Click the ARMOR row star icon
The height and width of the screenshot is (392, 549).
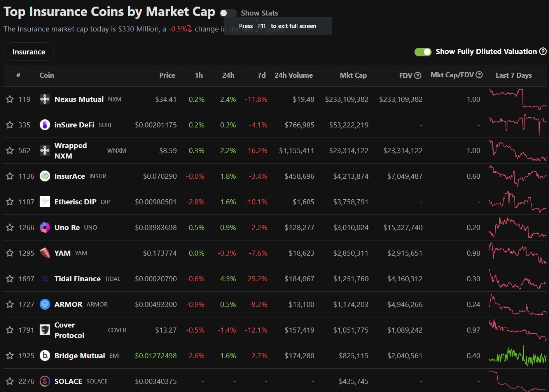click(x=10, y=305)
